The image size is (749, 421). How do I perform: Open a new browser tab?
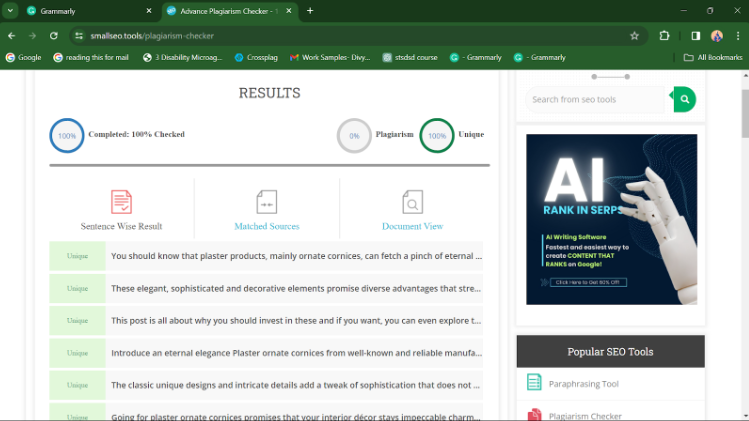pos(310,11)
